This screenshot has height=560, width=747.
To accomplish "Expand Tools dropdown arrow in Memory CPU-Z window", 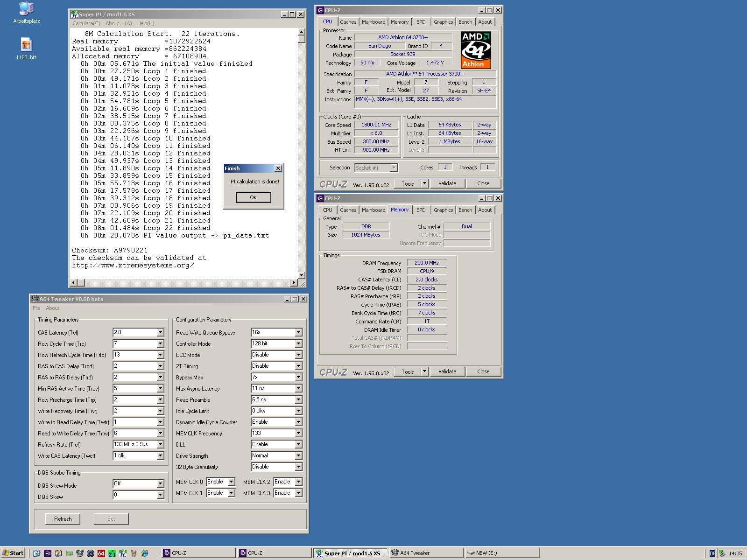I will pyautogui.click(x=424, y=371).
